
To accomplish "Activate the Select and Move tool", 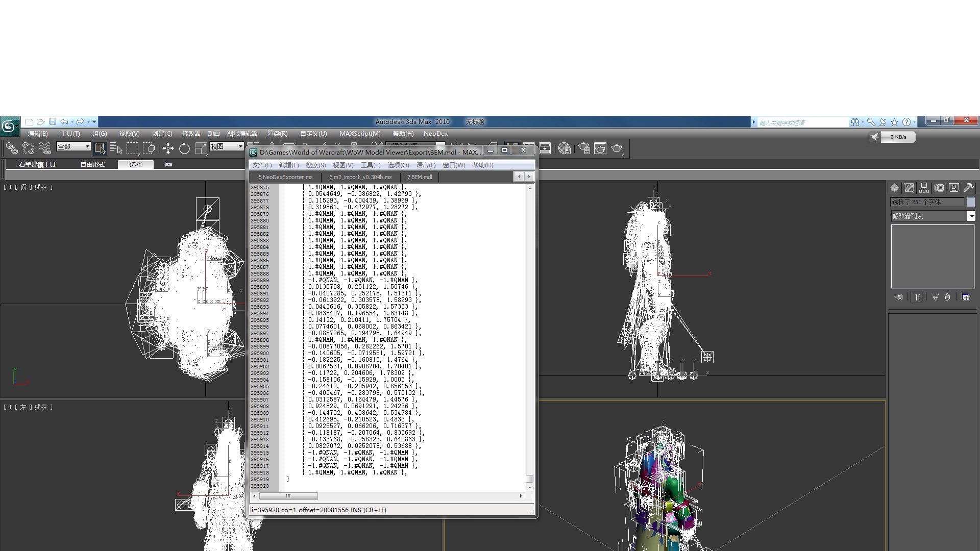I will coord(168,148).
